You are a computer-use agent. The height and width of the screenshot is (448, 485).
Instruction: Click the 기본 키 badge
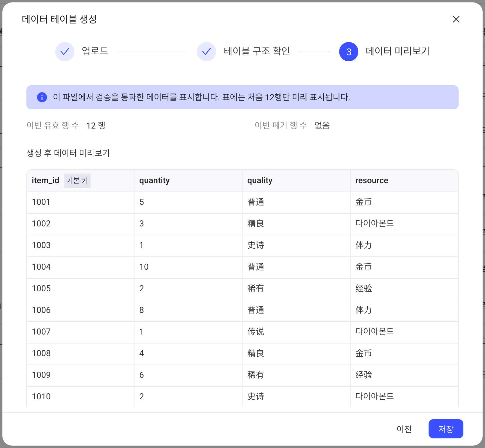tap(77, 180)
